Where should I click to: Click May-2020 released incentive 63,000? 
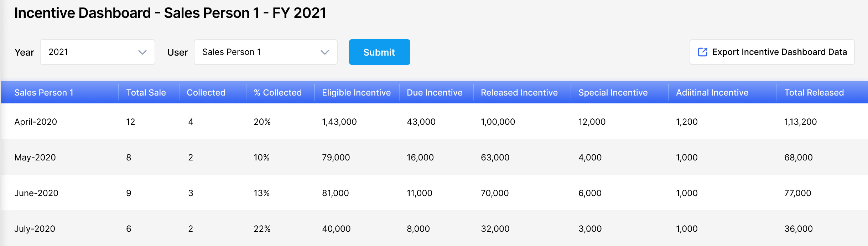click(495, 158)
